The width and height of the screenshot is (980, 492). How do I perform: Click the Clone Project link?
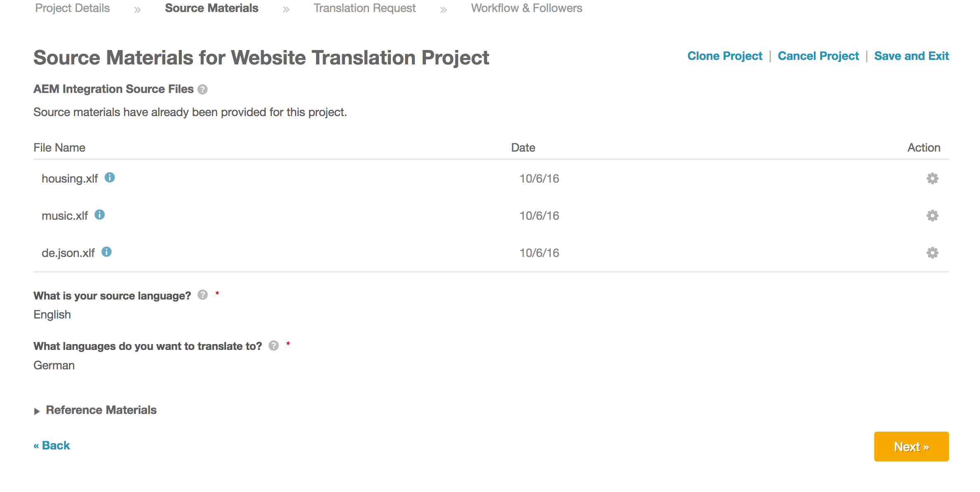725,56
